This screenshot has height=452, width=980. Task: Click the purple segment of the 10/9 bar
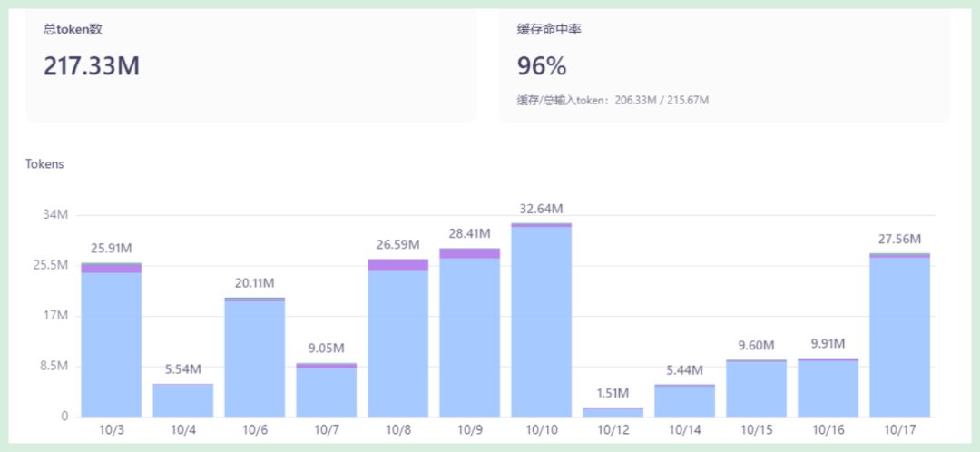[x=469, y=253]
